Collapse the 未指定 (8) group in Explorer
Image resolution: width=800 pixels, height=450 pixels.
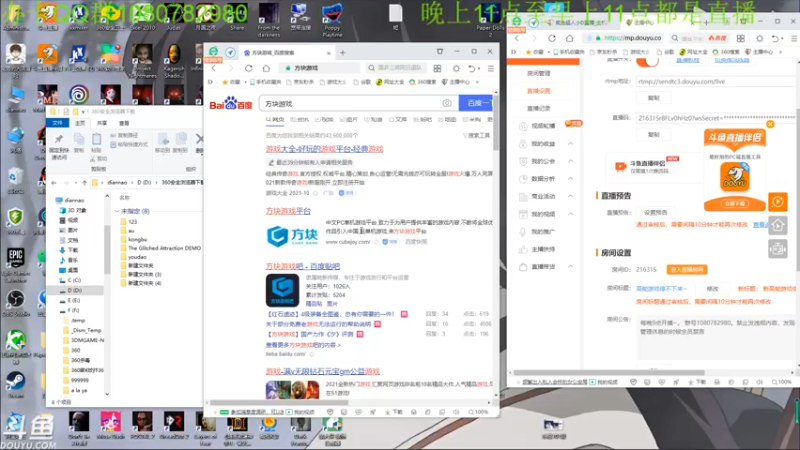tap(117, 211)
